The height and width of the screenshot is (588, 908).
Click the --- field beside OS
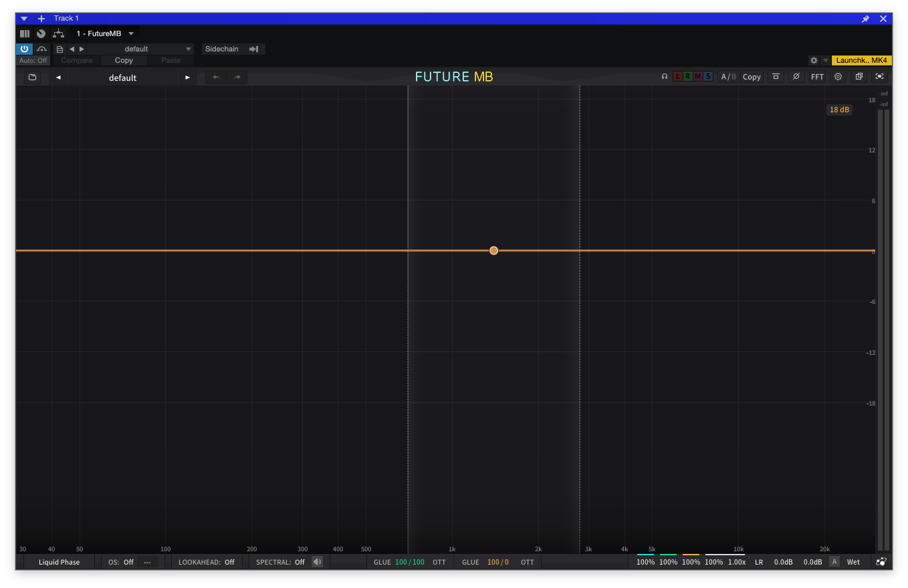(x=148, y=562)
